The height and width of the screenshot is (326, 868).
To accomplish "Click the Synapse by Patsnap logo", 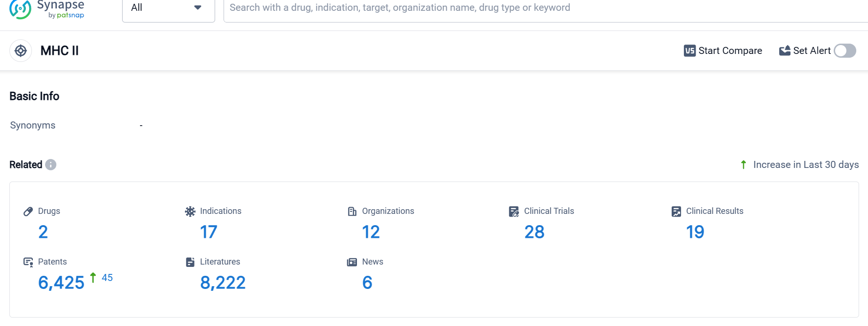I will 47,9.
